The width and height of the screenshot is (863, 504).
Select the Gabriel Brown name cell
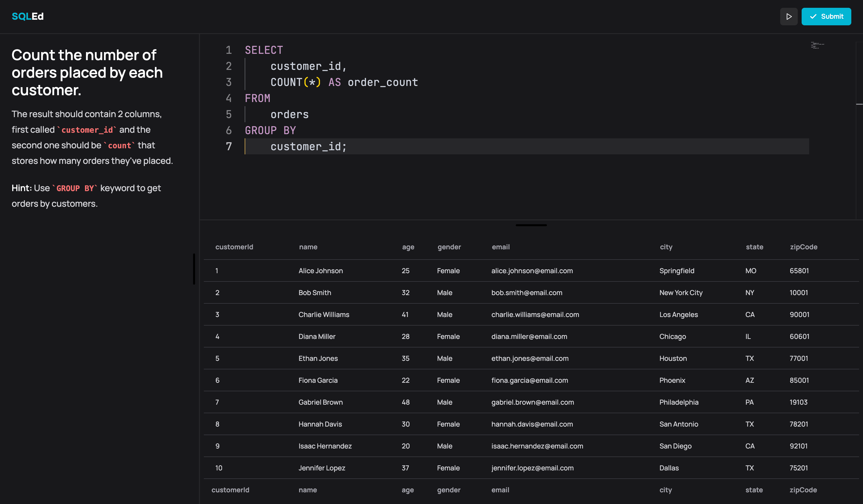tap(320, 402)
